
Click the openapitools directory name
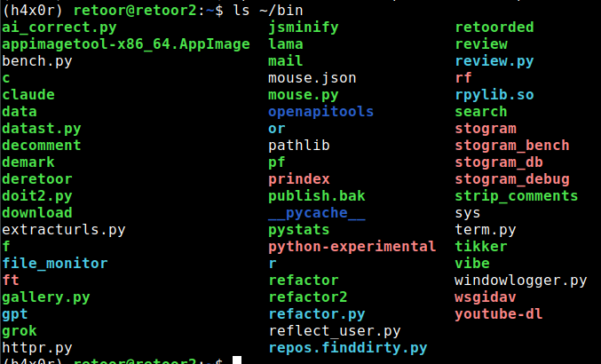click(320, 112)
